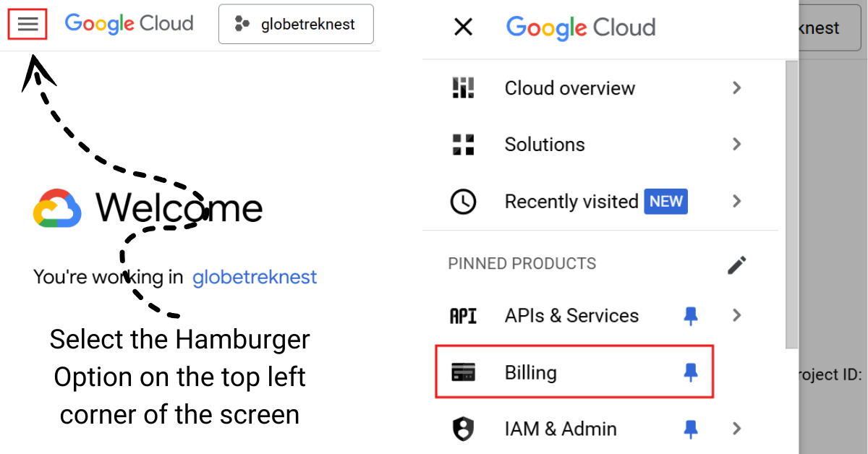Unpin IAM & Admin
Viewport: 868px width, 454px height.
tap(691, 429)
